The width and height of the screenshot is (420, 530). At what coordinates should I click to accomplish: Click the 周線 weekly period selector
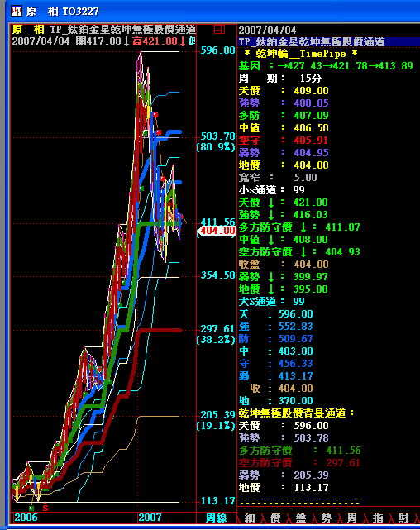(x=217, y=518)
